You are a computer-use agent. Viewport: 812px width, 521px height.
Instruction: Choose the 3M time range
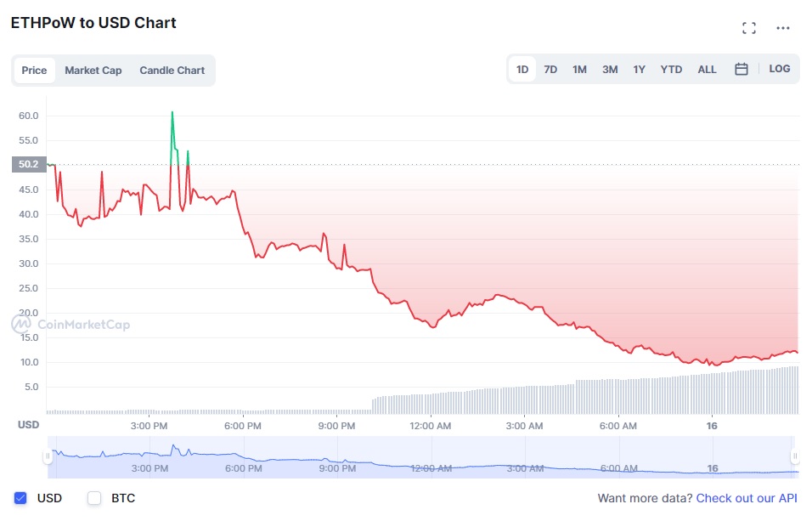click(610, 70)
